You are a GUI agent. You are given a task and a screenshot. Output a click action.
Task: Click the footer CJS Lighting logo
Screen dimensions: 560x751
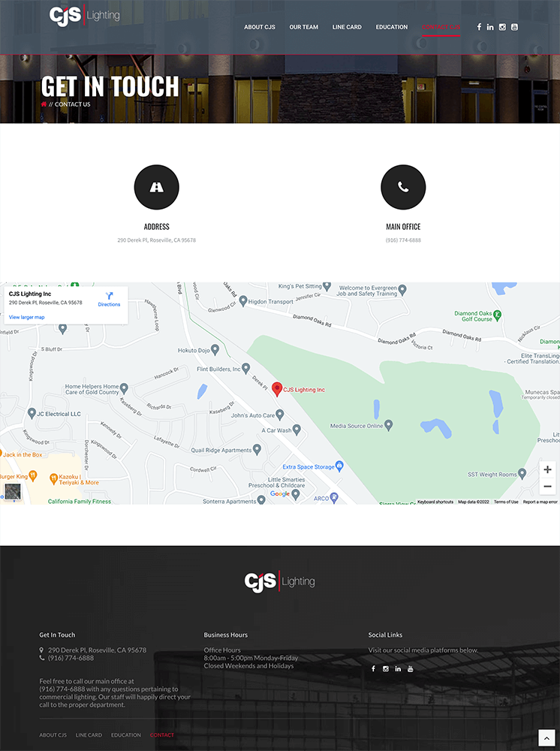pyautogui.click(x=279, y=581)
